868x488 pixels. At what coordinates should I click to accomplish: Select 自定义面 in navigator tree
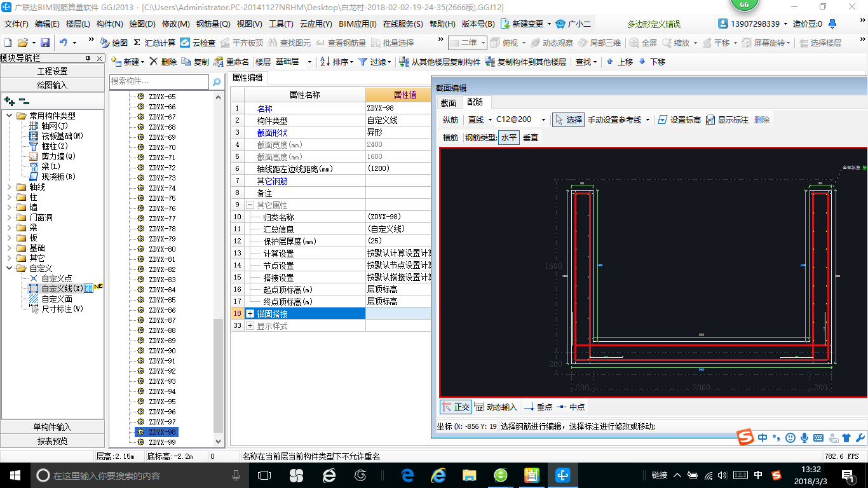coord(57,299)
